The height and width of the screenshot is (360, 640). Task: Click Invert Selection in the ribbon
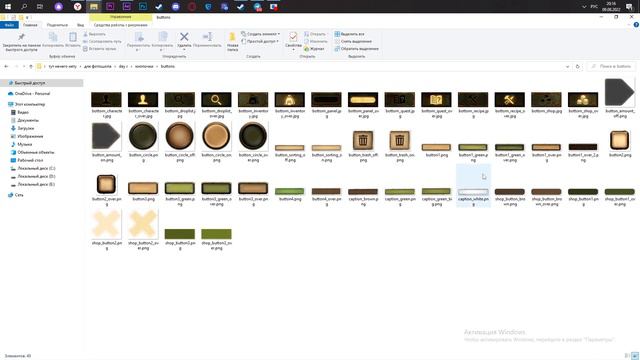[x=356, y=49]
